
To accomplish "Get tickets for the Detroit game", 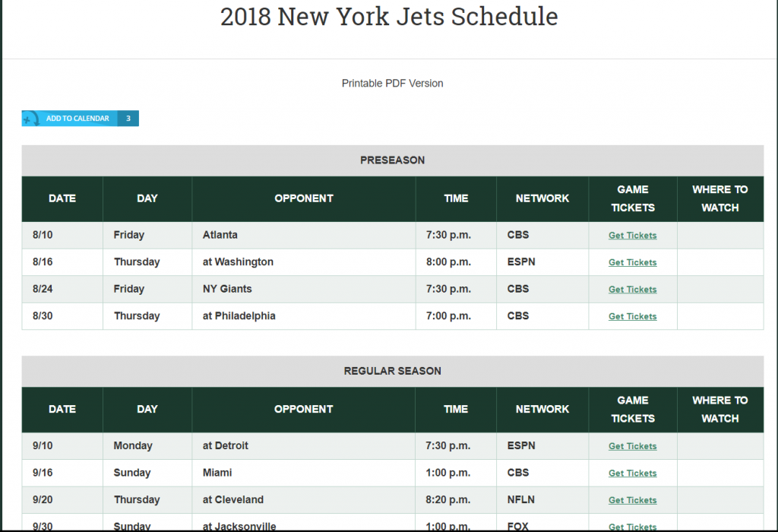I will [632, 446].
